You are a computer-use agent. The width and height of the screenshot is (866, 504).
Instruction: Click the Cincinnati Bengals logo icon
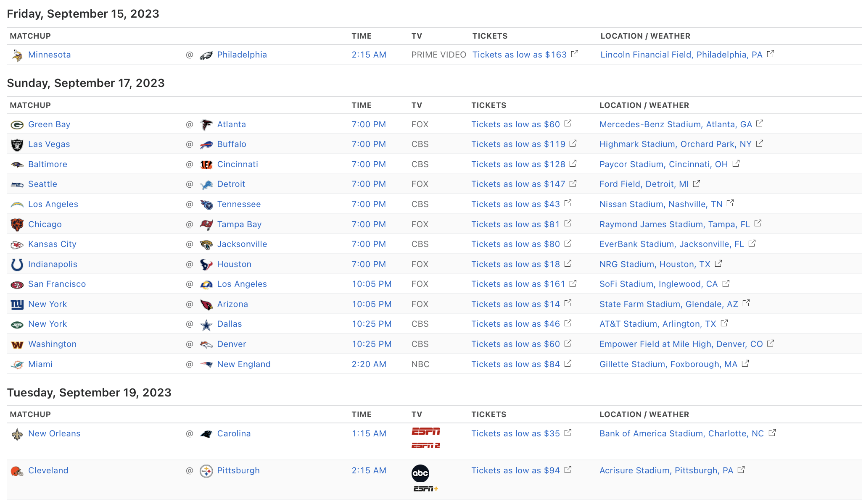click(206, 165)
